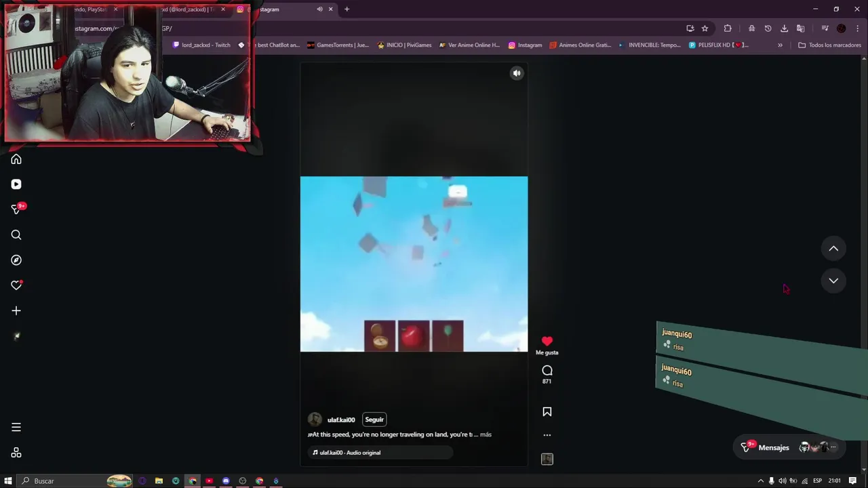Screen dimensions: 868x488
Task: Open 'Animes Online Grati...' bookmark
Action: 580,45
